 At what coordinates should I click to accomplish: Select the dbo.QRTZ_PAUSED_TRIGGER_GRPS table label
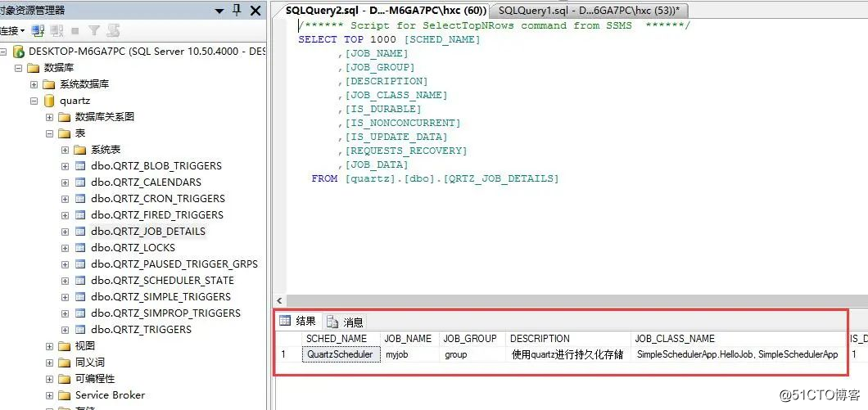tap(174, 264)
